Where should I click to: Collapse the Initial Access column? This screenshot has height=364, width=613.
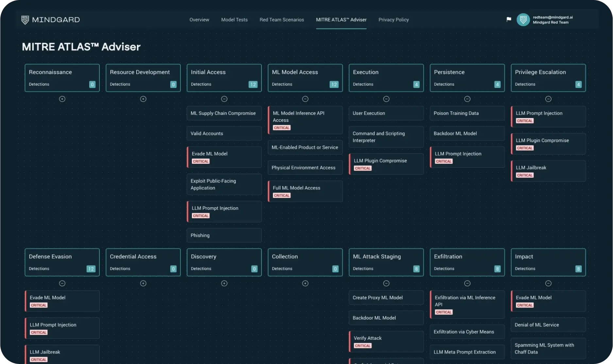pos(224,99)
